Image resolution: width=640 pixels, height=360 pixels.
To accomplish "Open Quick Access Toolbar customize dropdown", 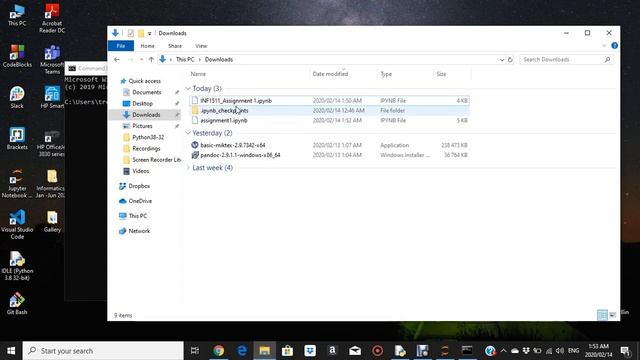I will click(x=149, y=33).
